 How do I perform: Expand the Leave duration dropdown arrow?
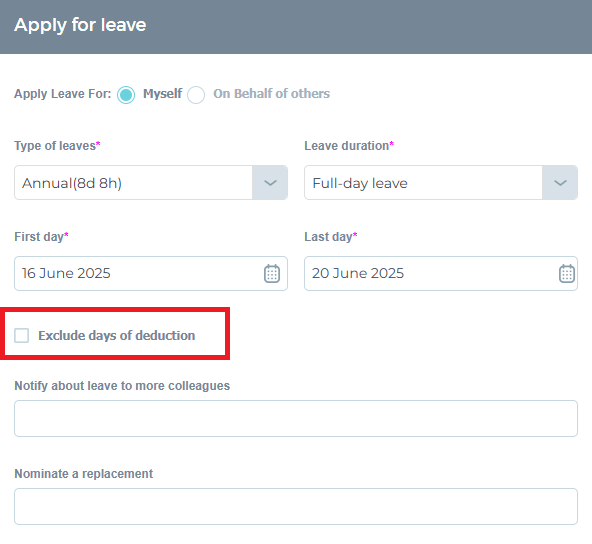pos(560,183)
